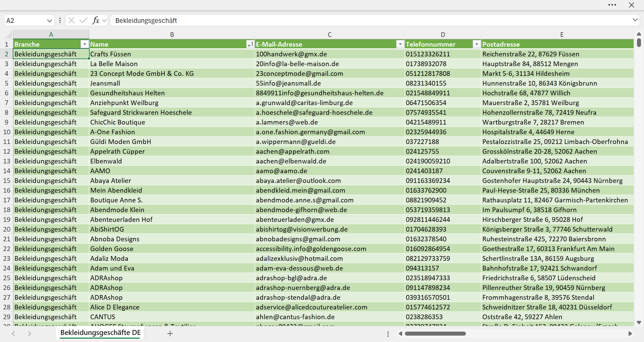Switch to the Bekleidungsgeschäfte DE sheet tab

[x=100, y=333]
